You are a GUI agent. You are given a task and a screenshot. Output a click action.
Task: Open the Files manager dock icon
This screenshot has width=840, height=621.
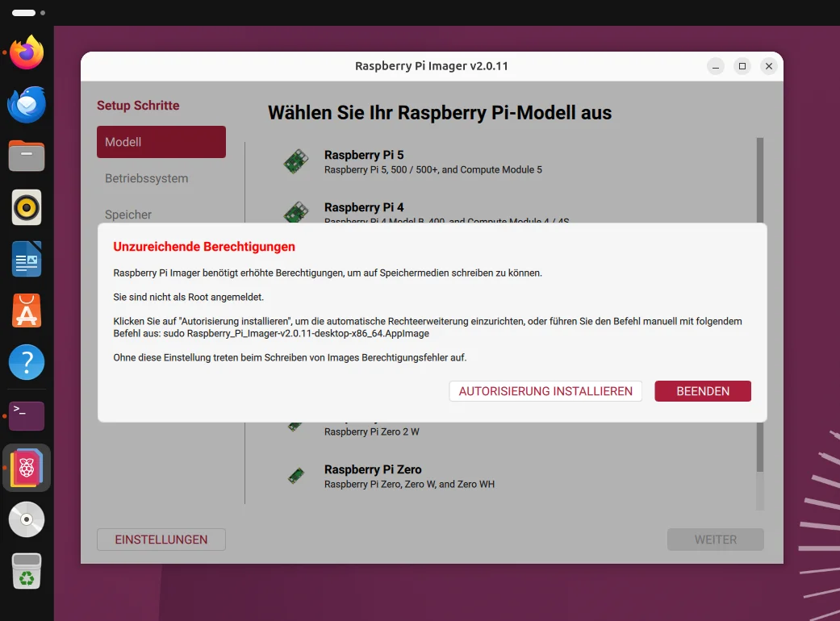tap(27, 156)
